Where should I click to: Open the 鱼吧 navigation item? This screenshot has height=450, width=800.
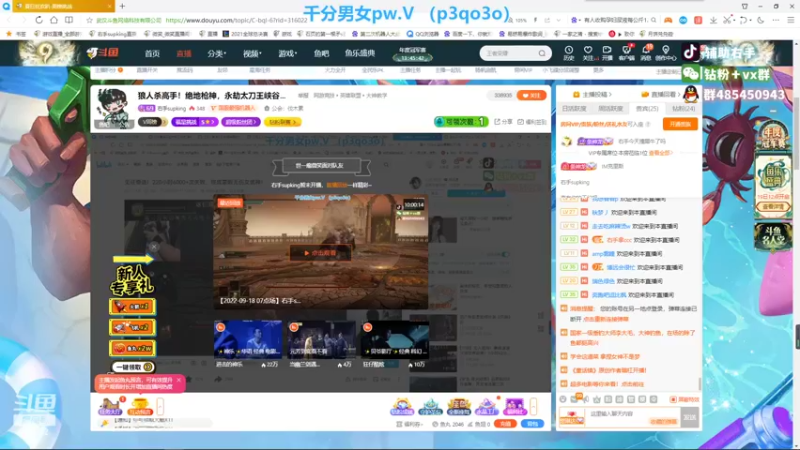click(x=321, y=53)
